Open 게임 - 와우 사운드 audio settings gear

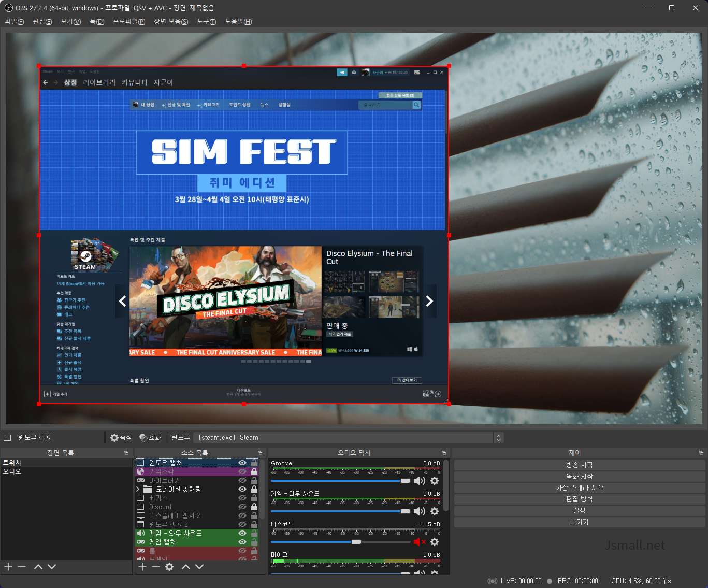(435, 511)
